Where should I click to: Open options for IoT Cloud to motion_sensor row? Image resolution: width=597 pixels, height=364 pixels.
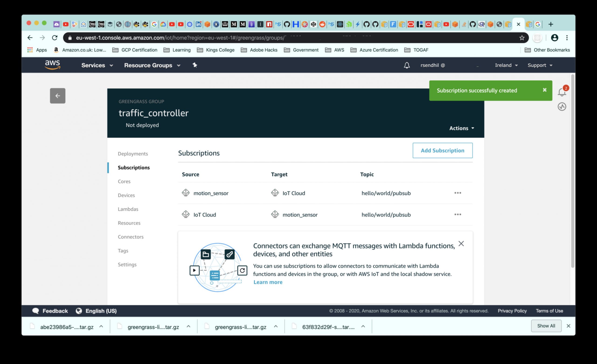(458, 214)
